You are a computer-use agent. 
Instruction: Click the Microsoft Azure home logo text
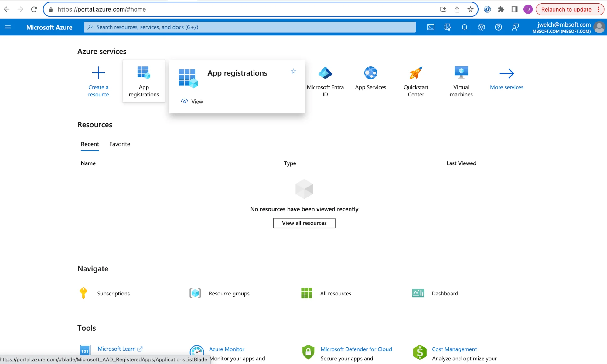click(49, 27)
